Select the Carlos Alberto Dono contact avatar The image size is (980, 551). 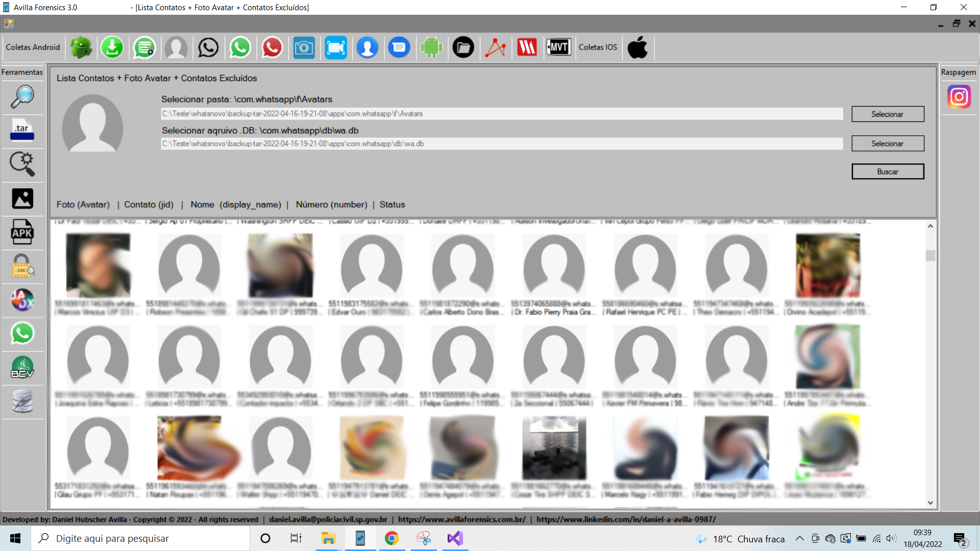click(462, 266)
